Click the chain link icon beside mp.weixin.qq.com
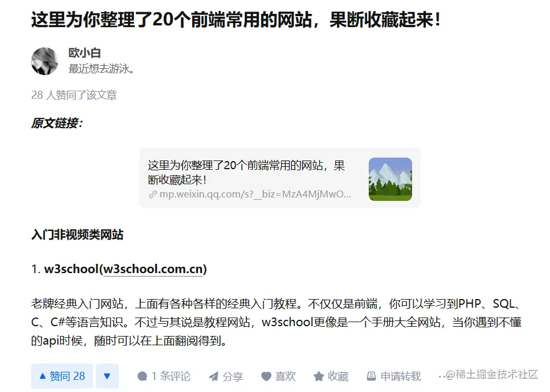The width and height of the screenshot is (550, 392). tap(152, 195)
